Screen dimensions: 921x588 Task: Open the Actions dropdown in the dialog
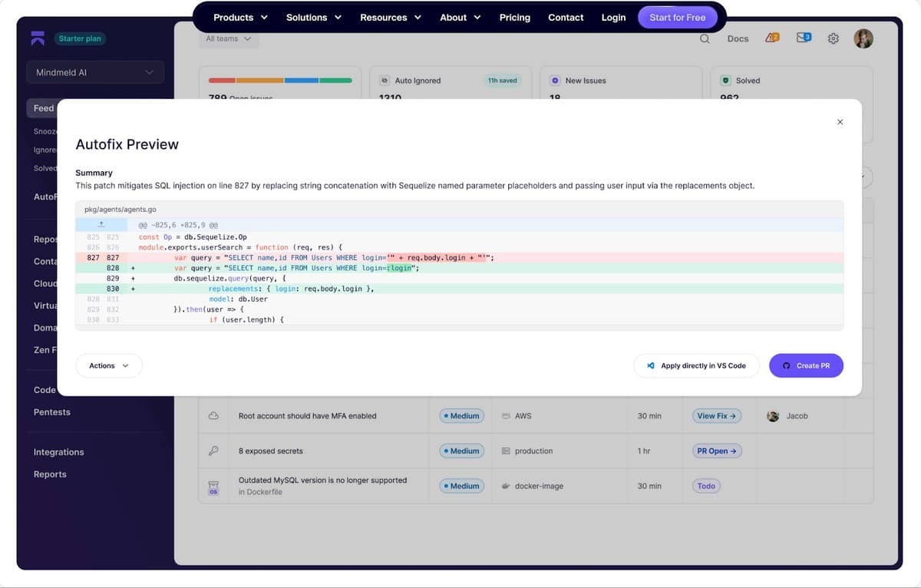click(109, 366)
